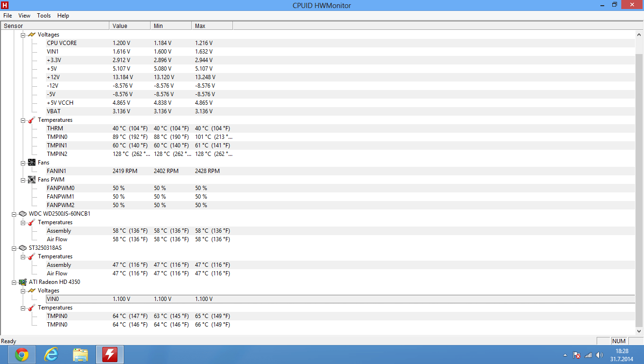
Task: Click the 2419 RPM value
Action: [125, 171]
